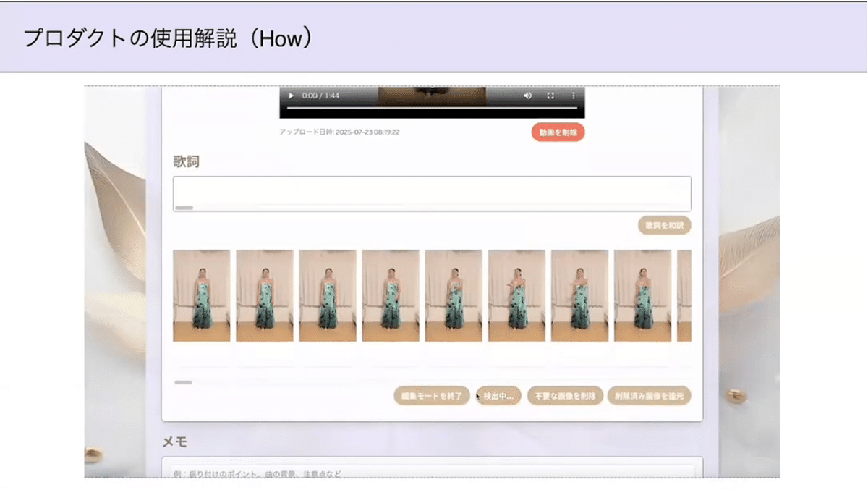Select the first dancer thumbnail

click(x=202, y=295)
